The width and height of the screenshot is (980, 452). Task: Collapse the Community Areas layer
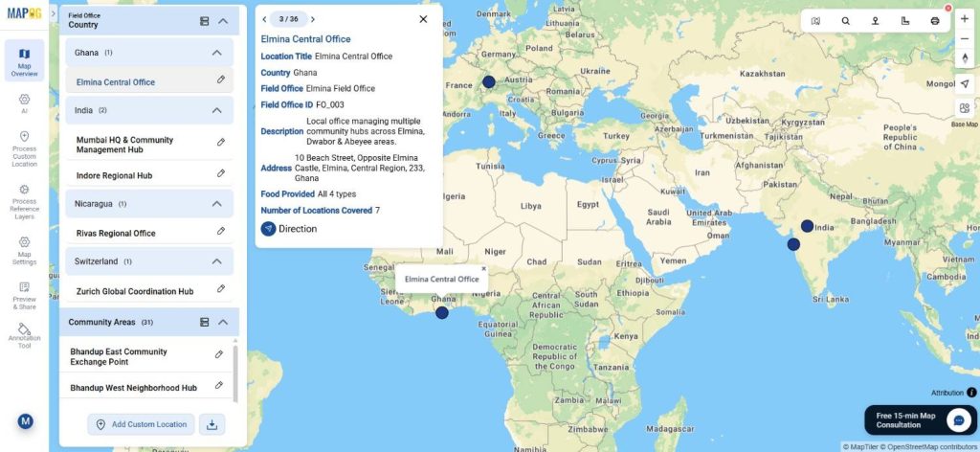point(223,322)
